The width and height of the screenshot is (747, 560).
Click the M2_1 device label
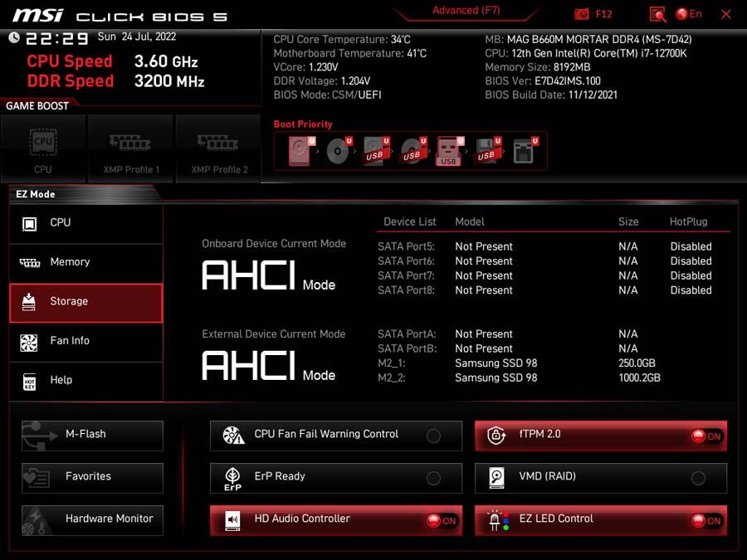[392, 363]
